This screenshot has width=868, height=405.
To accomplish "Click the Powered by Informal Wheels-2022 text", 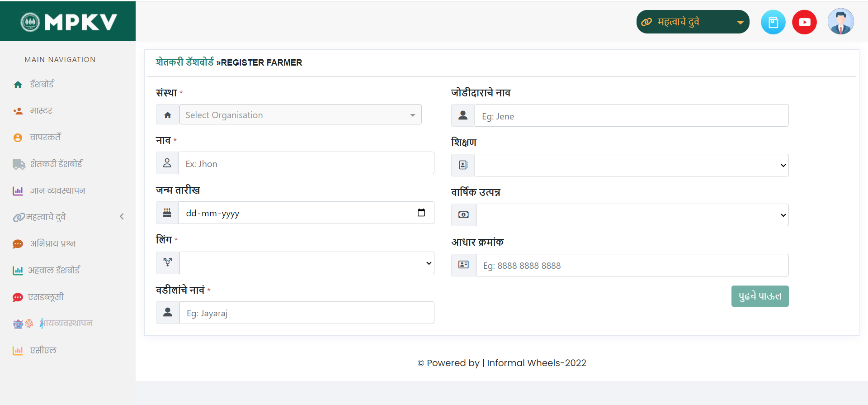I will [502, 363].
